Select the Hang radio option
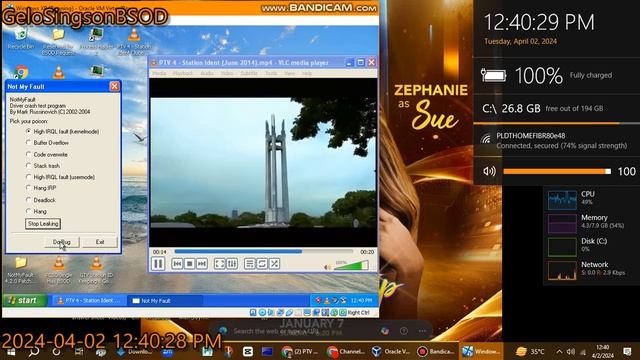 (36, 211)
